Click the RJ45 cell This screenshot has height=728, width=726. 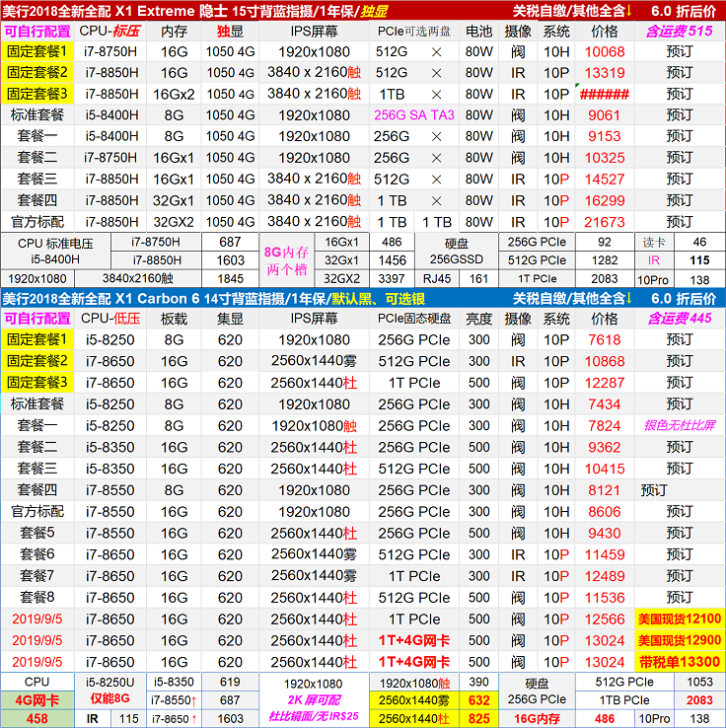[434, 279]
